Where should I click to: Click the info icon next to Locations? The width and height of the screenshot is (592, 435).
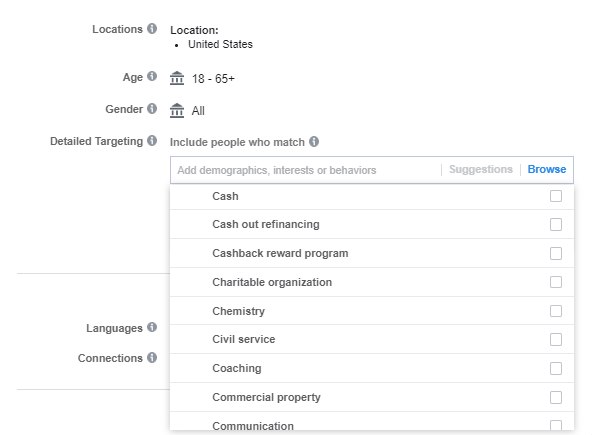[152, 29]
